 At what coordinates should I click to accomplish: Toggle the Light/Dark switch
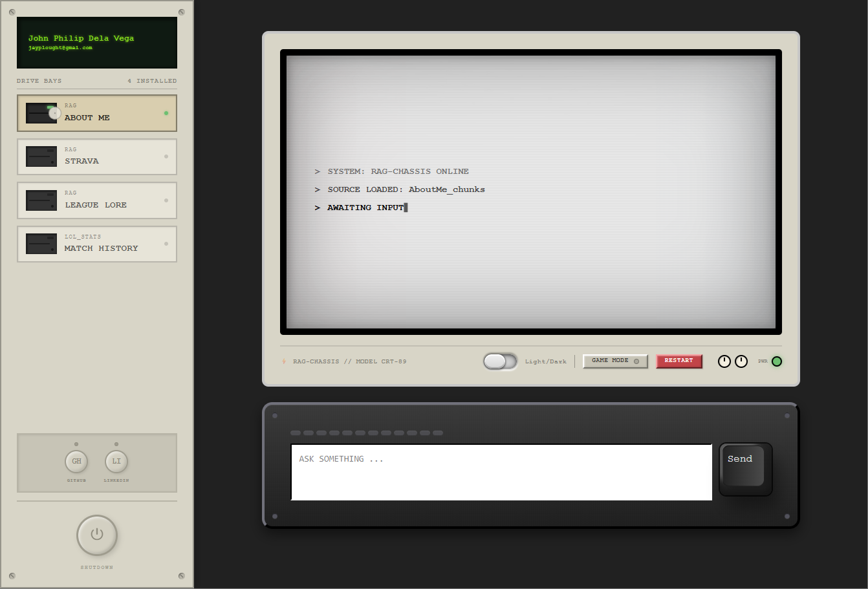pyautogui.click(x=501, y=361)
